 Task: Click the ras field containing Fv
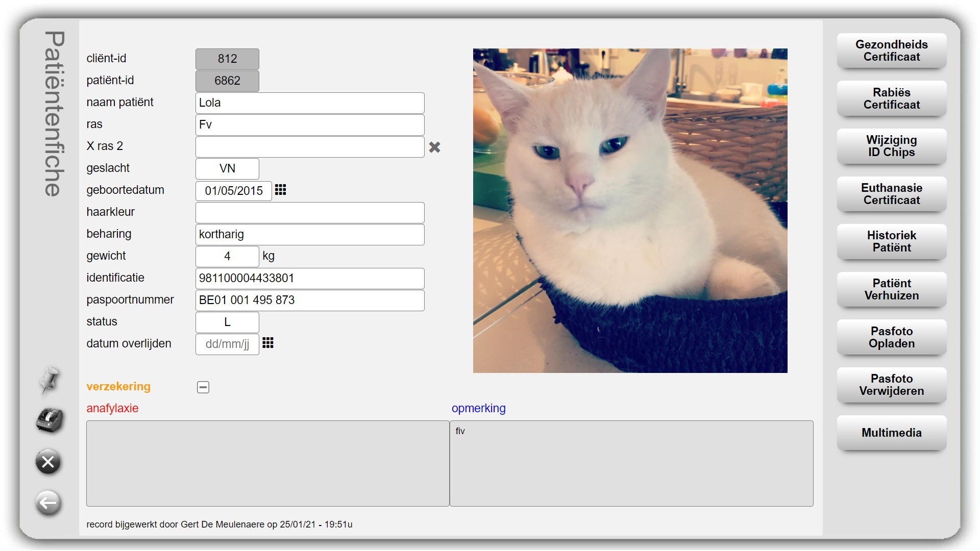click(310, 125)
